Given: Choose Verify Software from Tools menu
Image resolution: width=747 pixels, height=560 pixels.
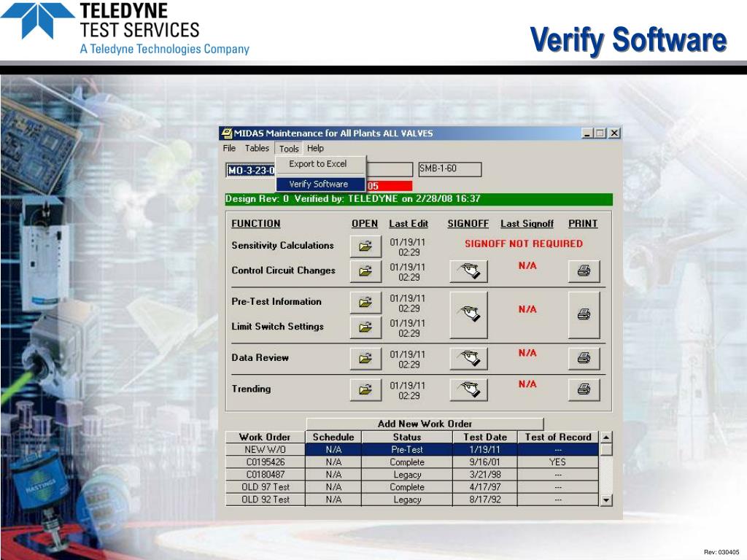Looking at the screenshot, I should (x=321, y=184).
